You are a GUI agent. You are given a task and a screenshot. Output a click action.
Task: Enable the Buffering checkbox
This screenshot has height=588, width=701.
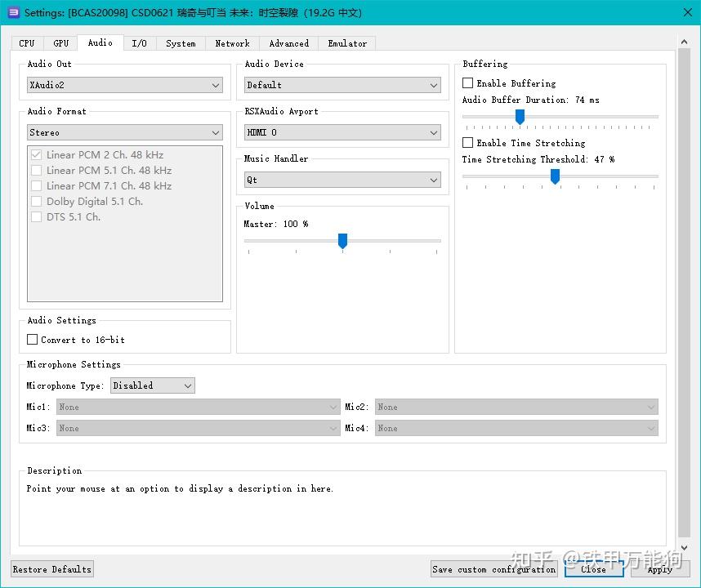click(468, 83)
